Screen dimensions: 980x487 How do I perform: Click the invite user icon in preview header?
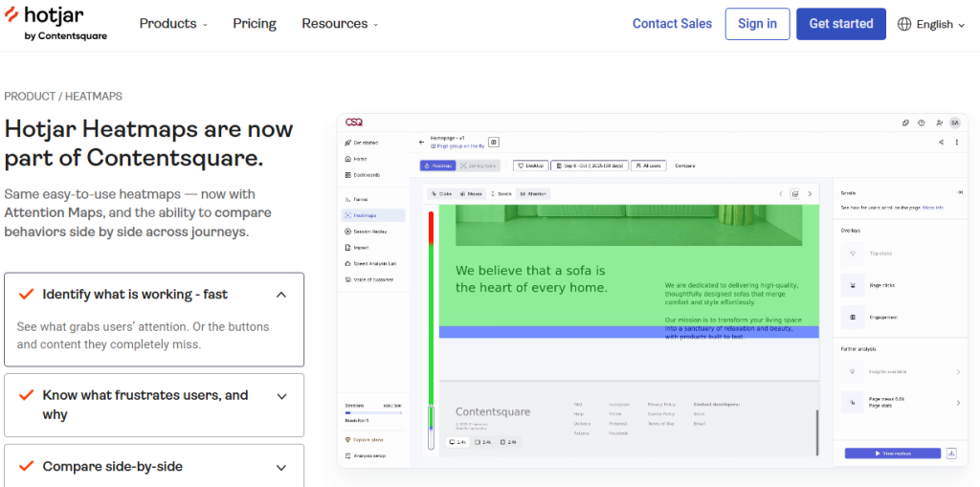click(x=938, y=122)
